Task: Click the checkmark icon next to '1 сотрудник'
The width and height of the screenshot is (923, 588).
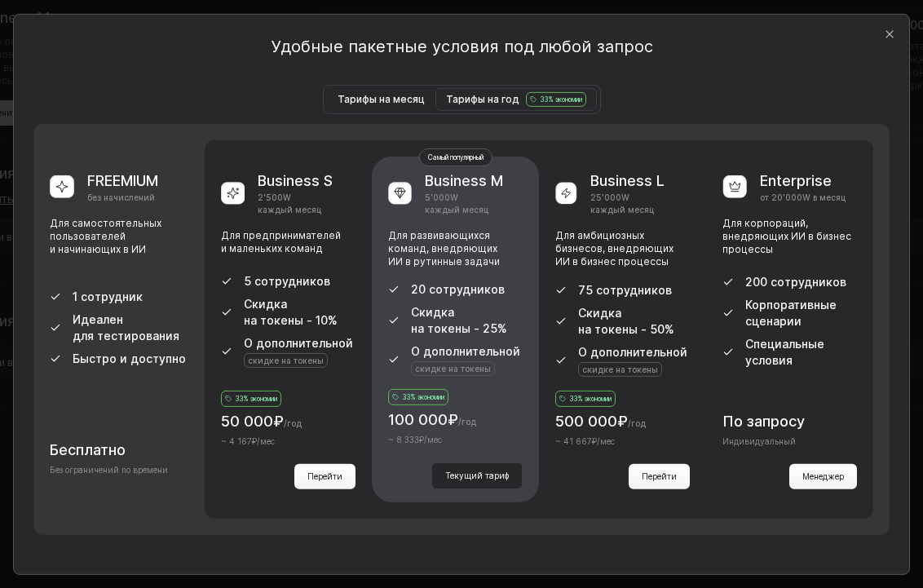Action: coord(55,297)
